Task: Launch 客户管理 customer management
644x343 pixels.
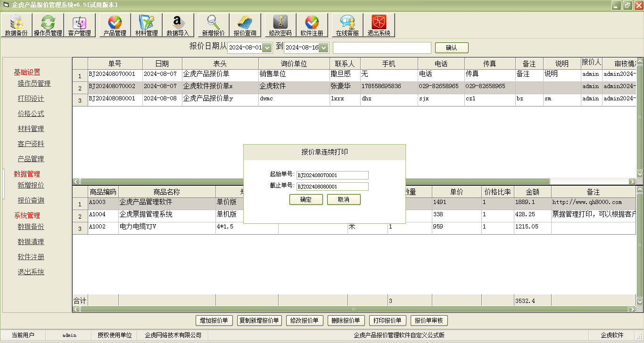Action: point(79,24)
